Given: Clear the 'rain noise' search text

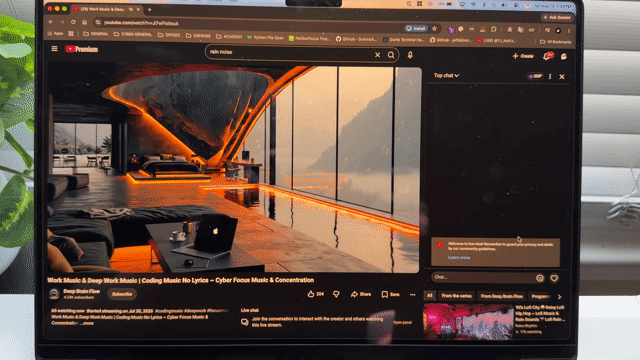Looking at the screenshot, I should point(378,55).
